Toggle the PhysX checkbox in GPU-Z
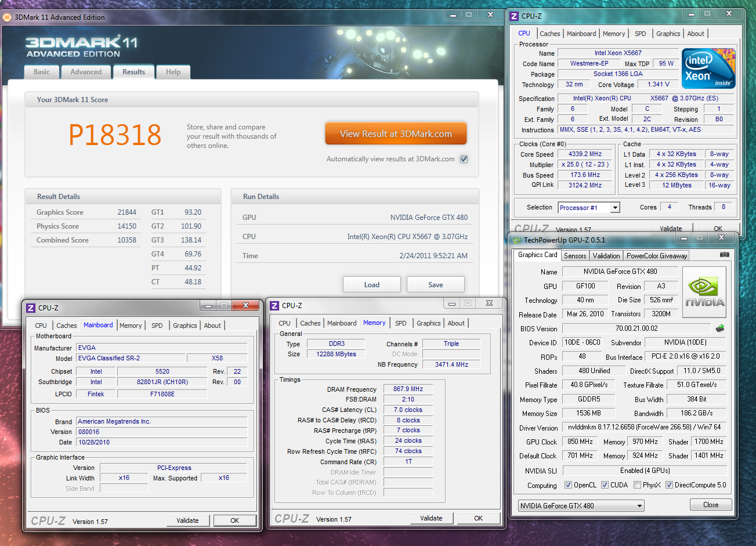Viewport: 756px width, 546px height. coord(638,485)
